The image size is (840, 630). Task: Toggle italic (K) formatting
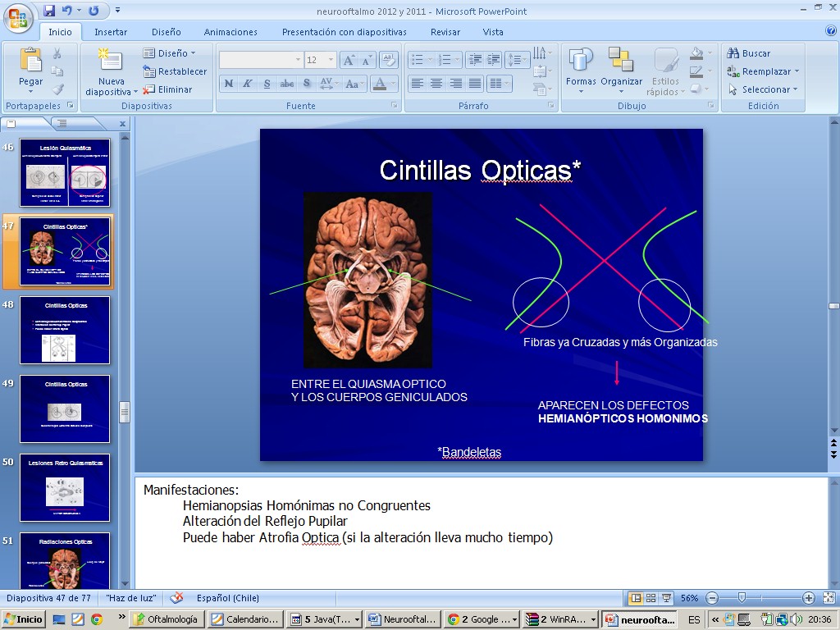pos(247,84)
